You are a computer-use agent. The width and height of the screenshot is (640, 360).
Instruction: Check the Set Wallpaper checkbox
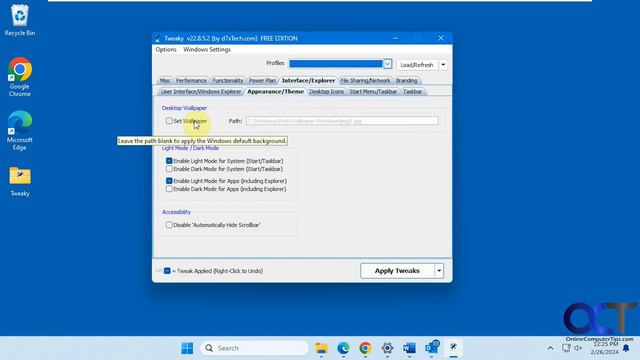(169, 121)
